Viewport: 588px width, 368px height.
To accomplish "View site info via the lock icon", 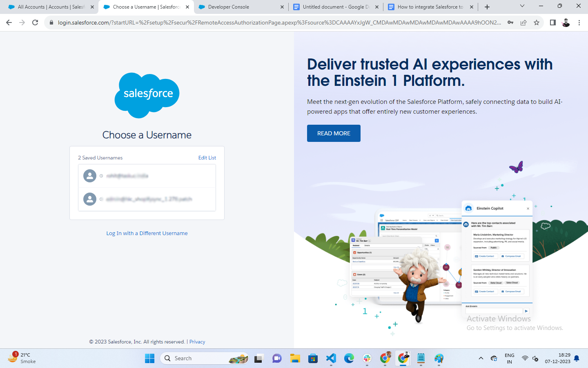I will coord(51,22).
